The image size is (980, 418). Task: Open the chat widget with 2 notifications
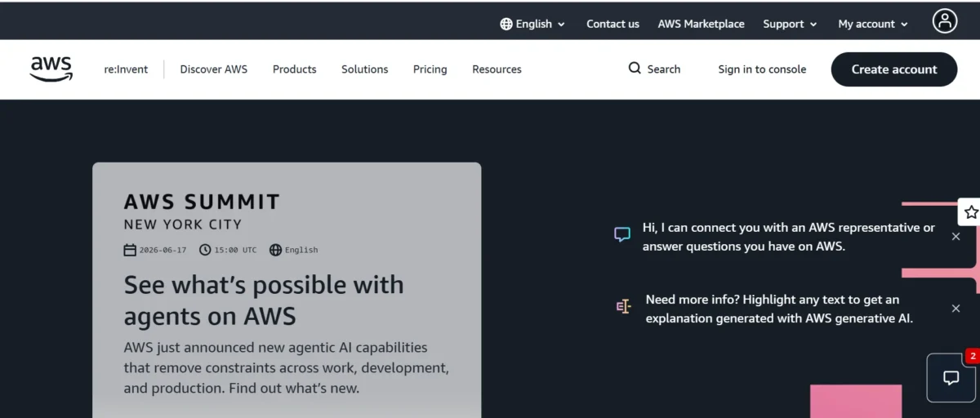[951, 377]
